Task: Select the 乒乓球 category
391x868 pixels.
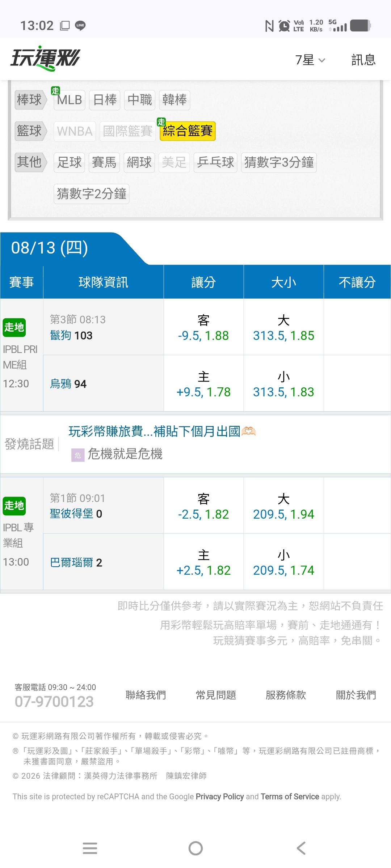Action: (x=215, y=162)
